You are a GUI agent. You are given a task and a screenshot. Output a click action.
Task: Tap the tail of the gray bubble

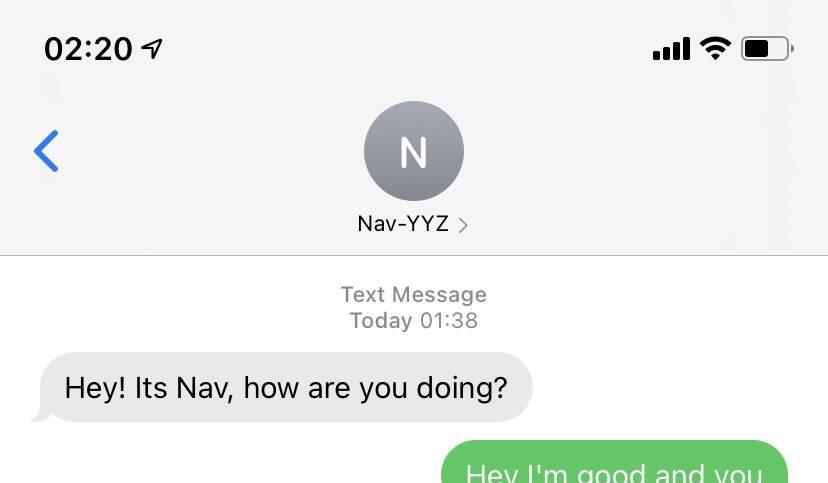coord(41,415)
